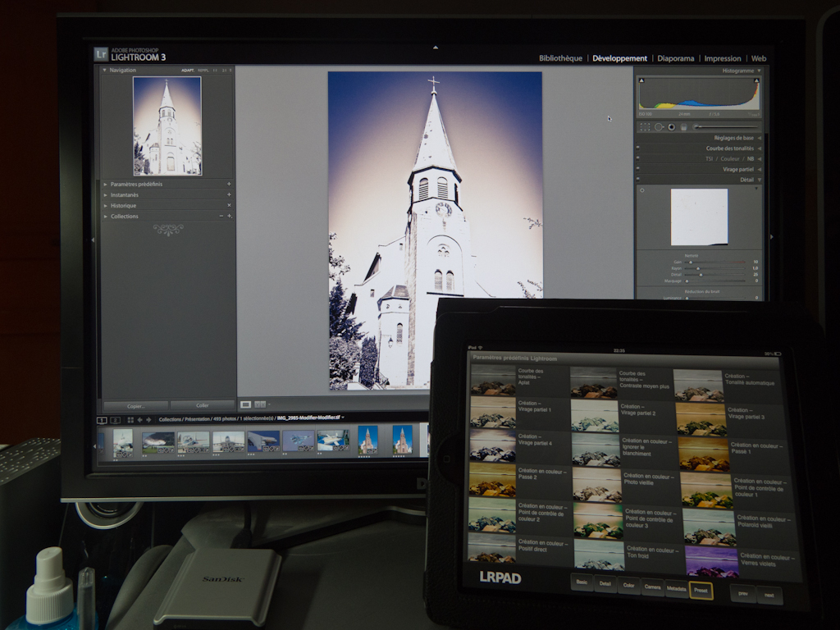The width and height of the screenshot is (840, 630).
Task: Hide the right panel group via edge arrow
Action: (771, 236)
